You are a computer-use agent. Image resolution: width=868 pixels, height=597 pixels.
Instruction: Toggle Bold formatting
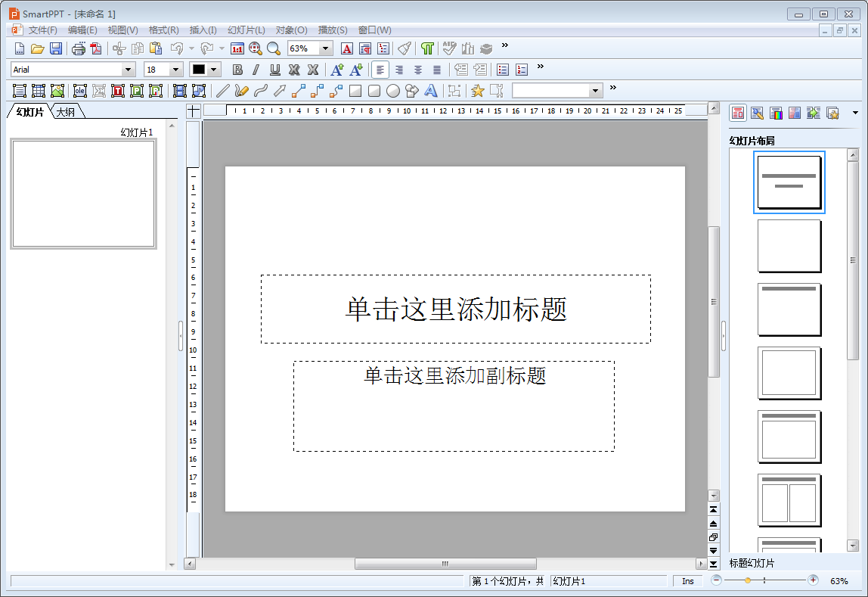coord(237,70)
